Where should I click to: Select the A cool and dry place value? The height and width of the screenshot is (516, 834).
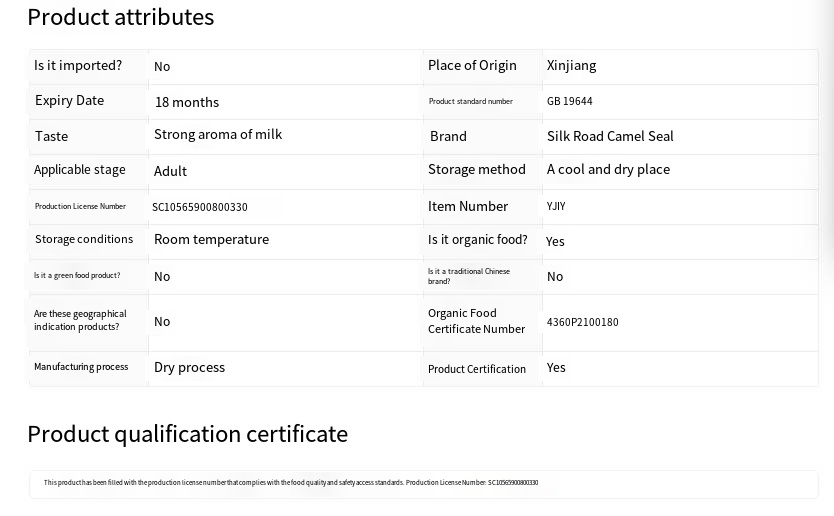608,169
